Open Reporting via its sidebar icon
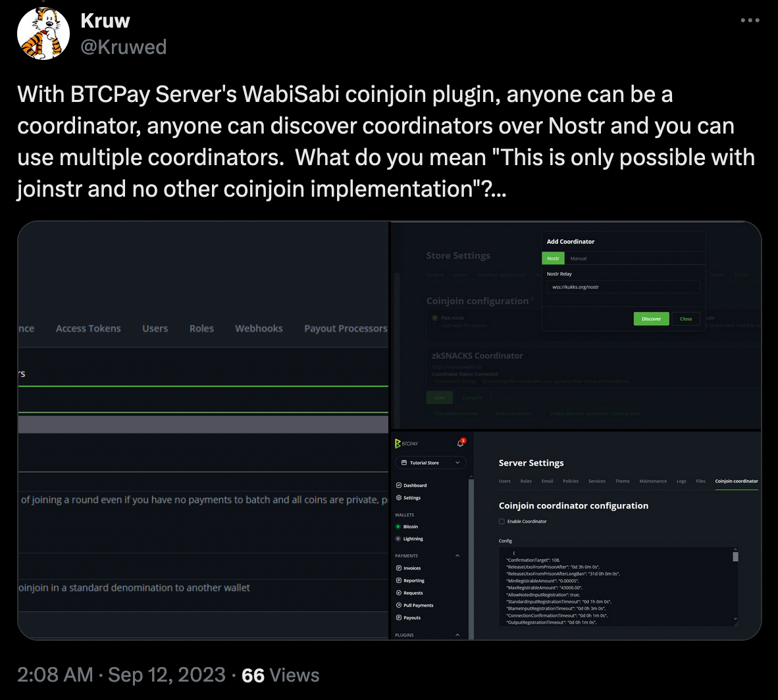This screenshot has height=700, width=778. point(398,580)
